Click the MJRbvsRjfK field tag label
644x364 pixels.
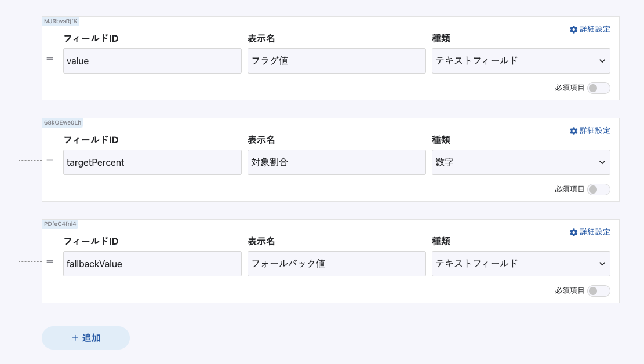tap(61, 21)
